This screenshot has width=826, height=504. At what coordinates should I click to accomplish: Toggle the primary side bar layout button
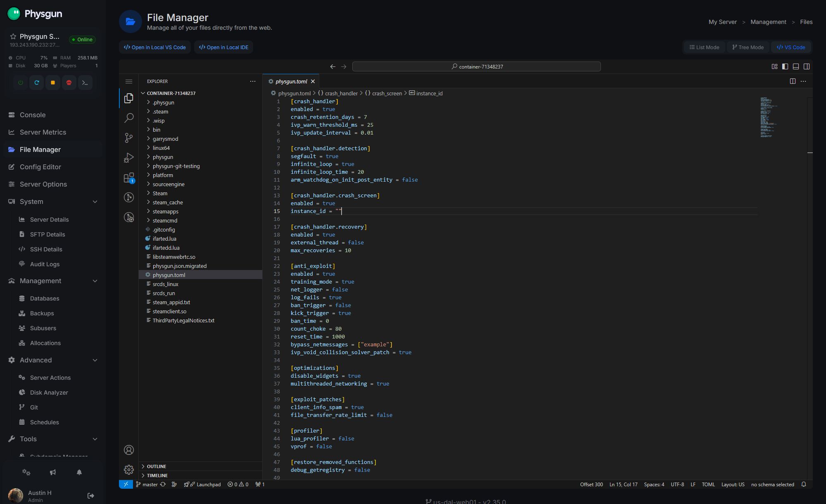785,66
